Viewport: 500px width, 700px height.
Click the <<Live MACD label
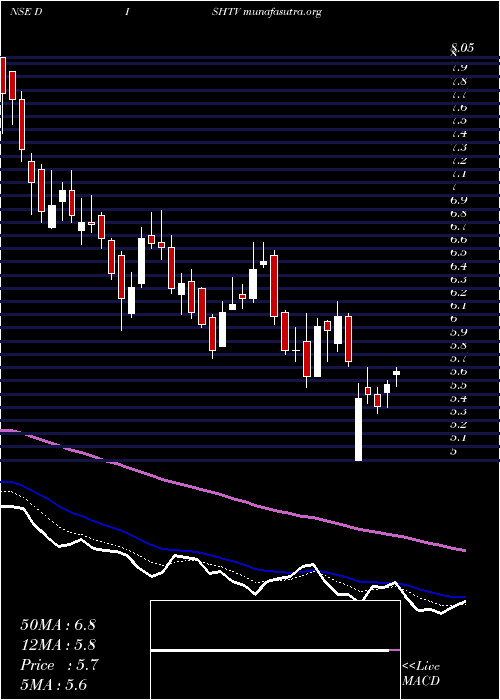pyautogui.click(x=421, y=674)
